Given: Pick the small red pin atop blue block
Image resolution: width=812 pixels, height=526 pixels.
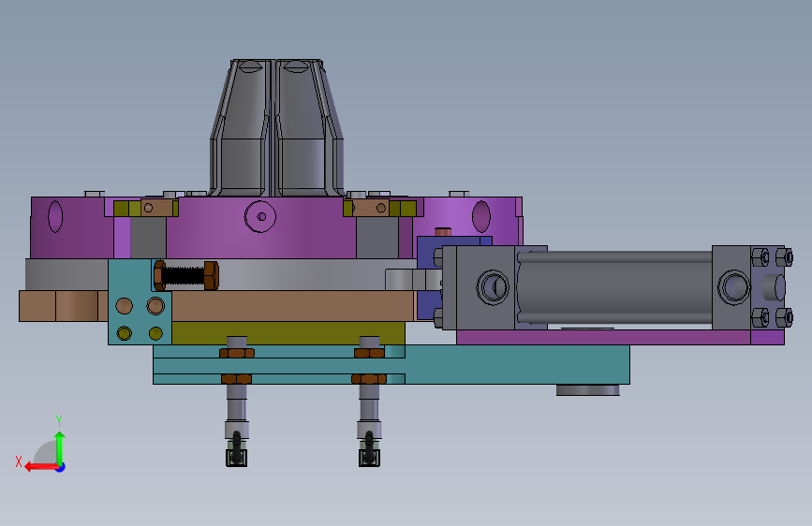Looking at the screenshot, I should 443,231.
